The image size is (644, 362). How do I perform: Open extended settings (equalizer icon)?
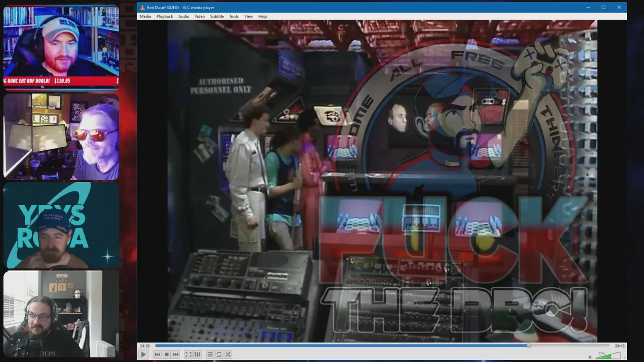[x=197, y=354]
